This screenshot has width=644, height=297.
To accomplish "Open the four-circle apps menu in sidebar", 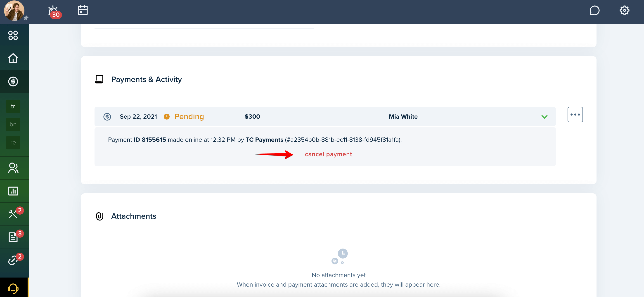I will 13,35.
